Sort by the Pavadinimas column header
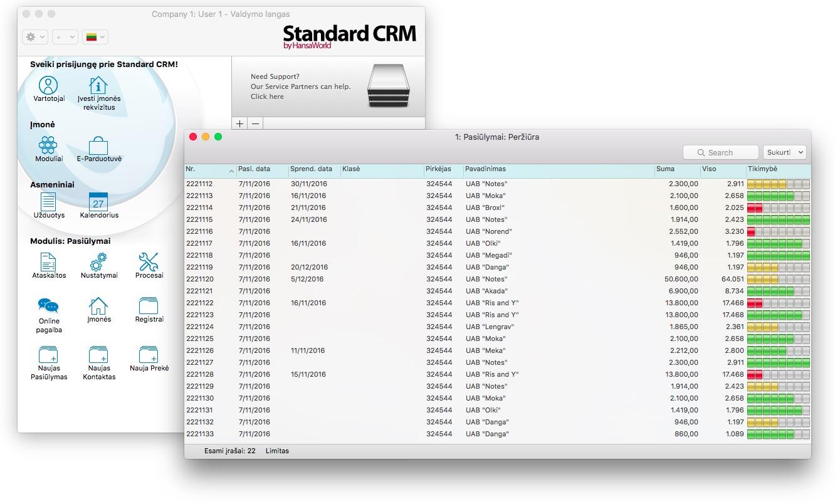Image resolution: width=835 pixels, height=504 pixels. [559, 169]
